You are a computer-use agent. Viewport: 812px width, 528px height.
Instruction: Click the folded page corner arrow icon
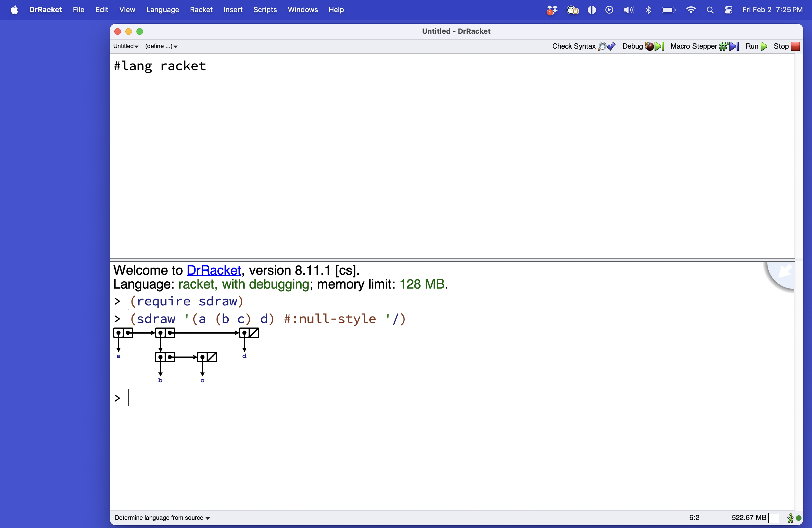tap(781, 276)
